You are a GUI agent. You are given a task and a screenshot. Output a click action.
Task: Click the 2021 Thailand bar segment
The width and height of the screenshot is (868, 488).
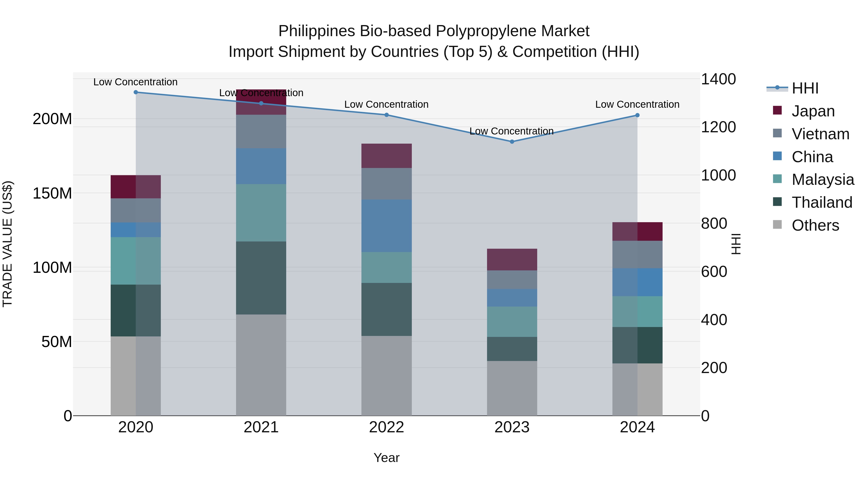pyautogui.click(x=261, y=278)
